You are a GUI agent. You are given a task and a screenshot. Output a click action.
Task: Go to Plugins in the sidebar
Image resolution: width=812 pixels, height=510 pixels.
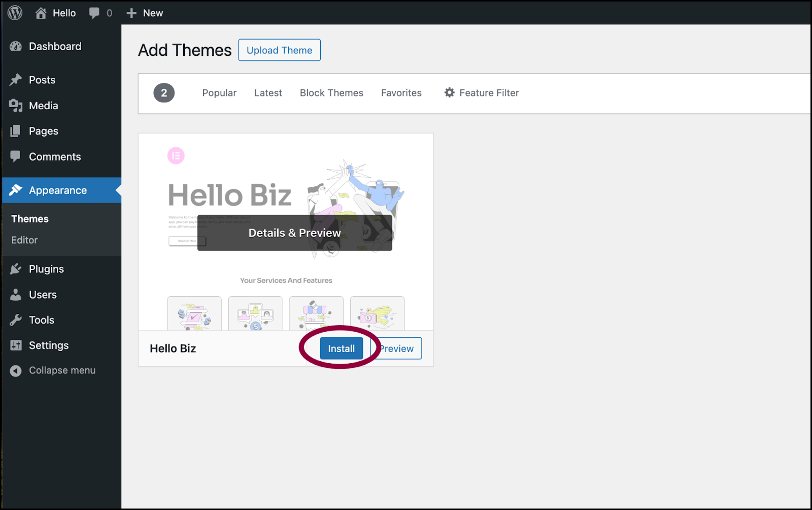61,269
